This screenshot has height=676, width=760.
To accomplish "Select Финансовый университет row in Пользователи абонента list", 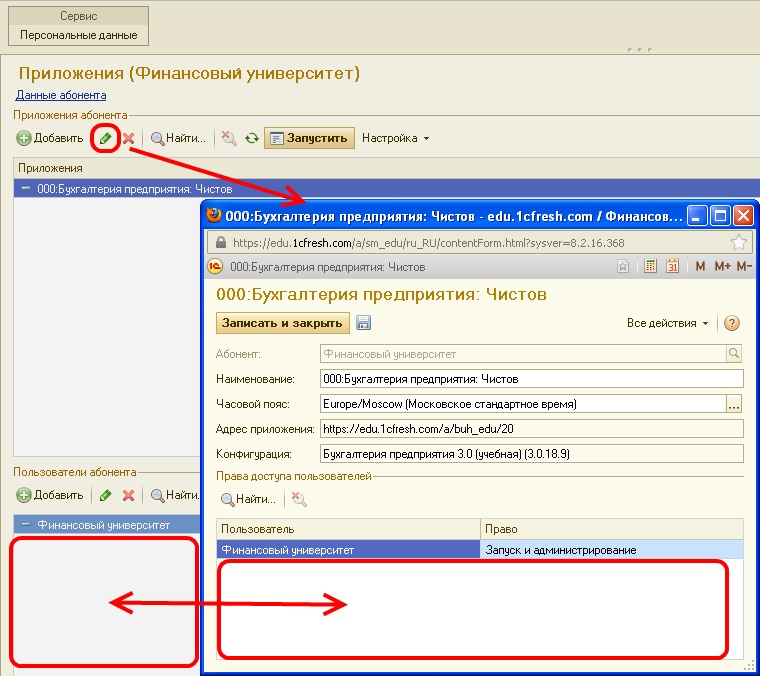I will pyautogui.click(x=107, y=525).
